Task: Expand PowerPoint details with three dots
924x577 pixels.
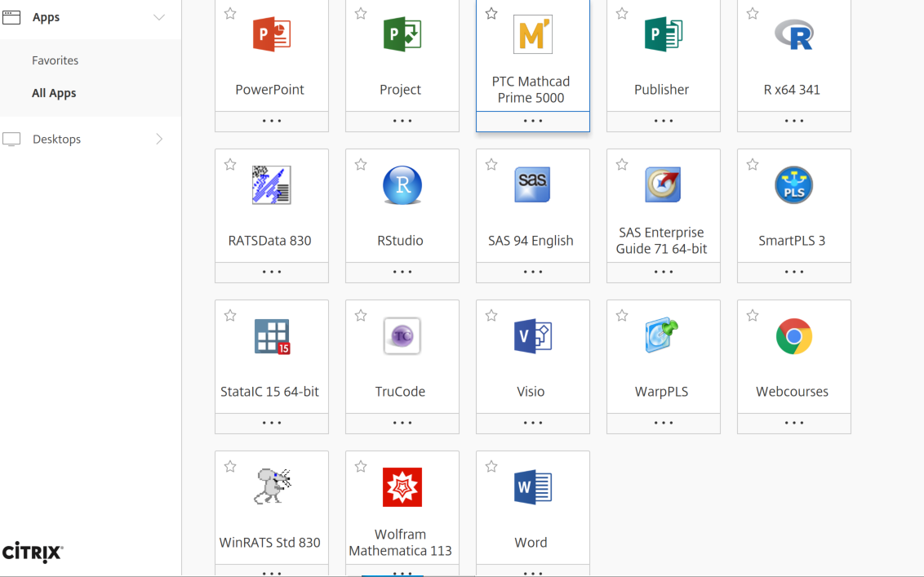Action: pos(272,121)
